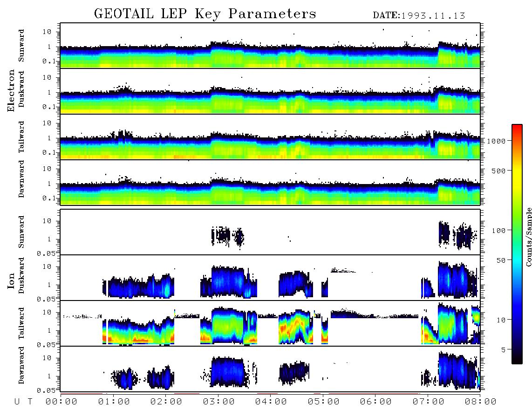Click the "100" colorbar tick value
532x410 pixels.
(498, 231)
